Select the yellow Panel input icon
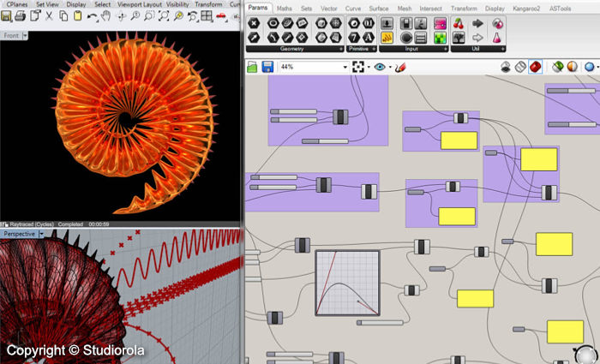Image resolution: width=600 pixels, height=364 pixels. [x=387, y=38]
